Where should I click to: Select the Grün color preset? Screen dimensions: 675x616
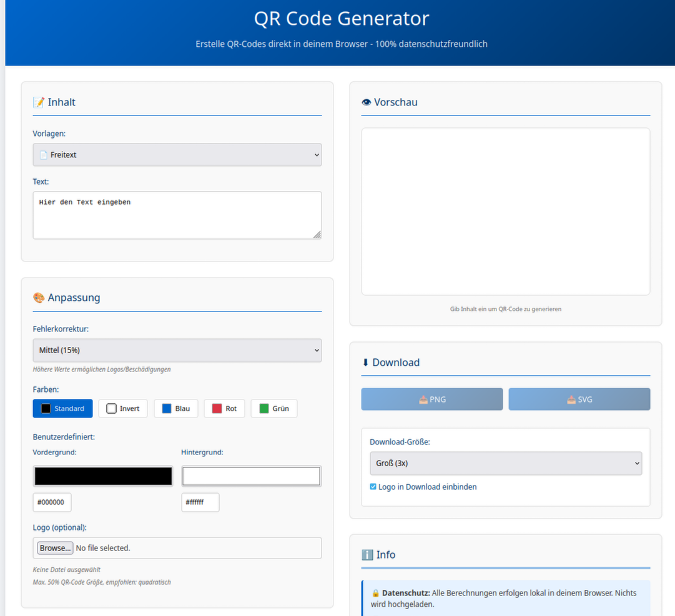(273, 409)
